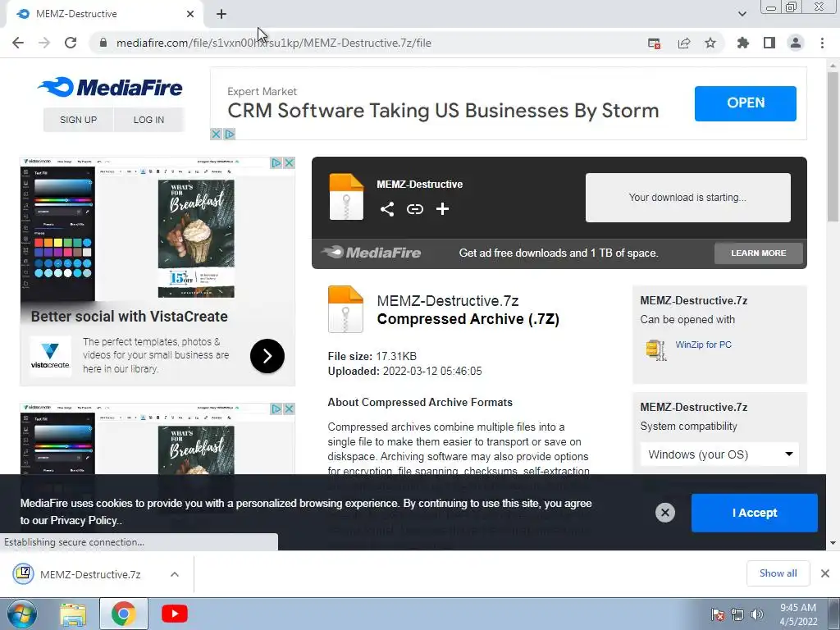Open the Chrome profile avatar
The width and height of the screenshot is (840, 630).
point(796,43)
